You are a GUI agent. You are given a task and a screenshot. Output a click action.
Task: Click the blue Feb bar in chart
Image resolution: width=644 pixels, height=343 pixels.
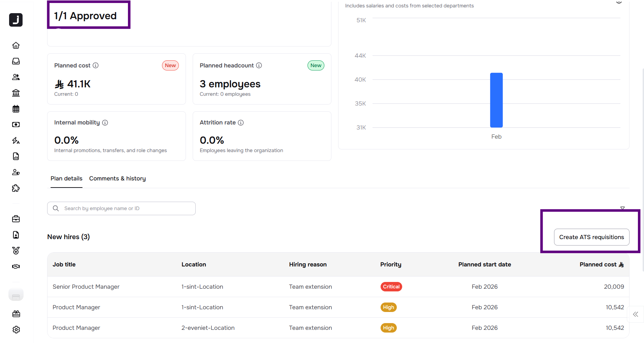496,100
